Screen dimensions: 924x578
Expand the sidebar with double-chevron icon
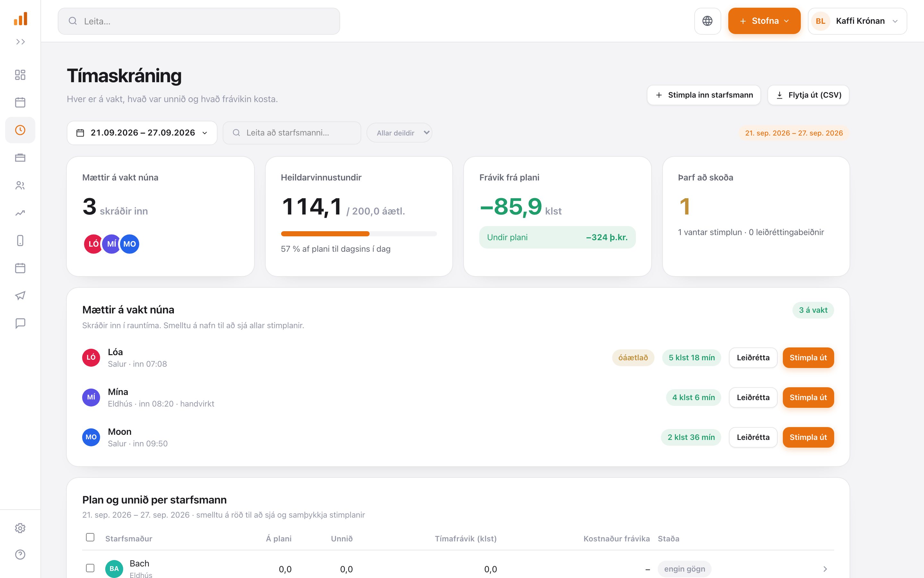click(20, 42)
